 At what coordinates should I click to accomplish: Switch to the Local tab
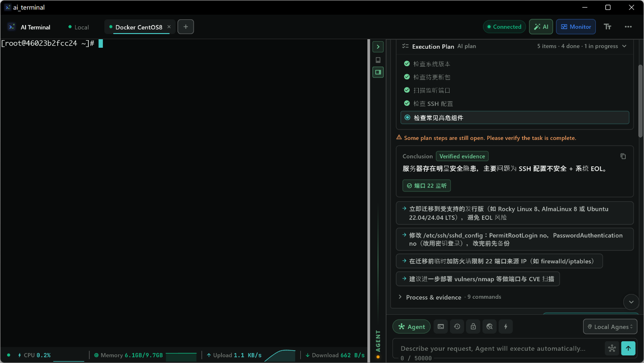click(x=79, y=27)
